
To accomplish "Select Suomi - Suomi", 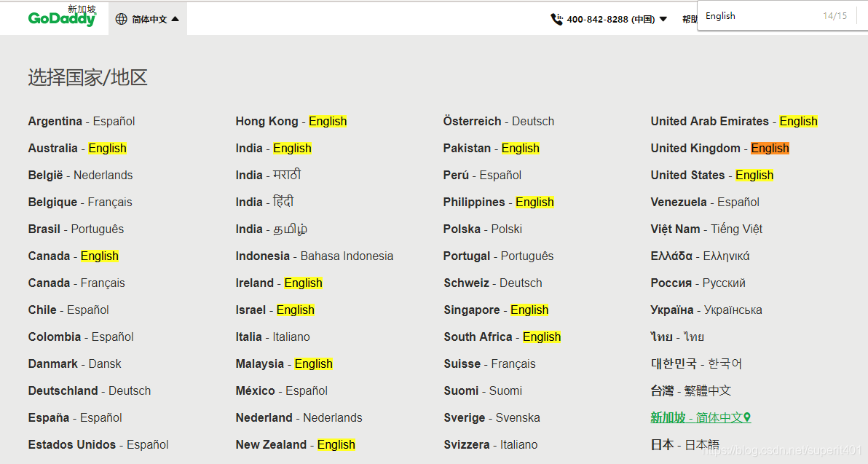I will (x=483, y=391).
